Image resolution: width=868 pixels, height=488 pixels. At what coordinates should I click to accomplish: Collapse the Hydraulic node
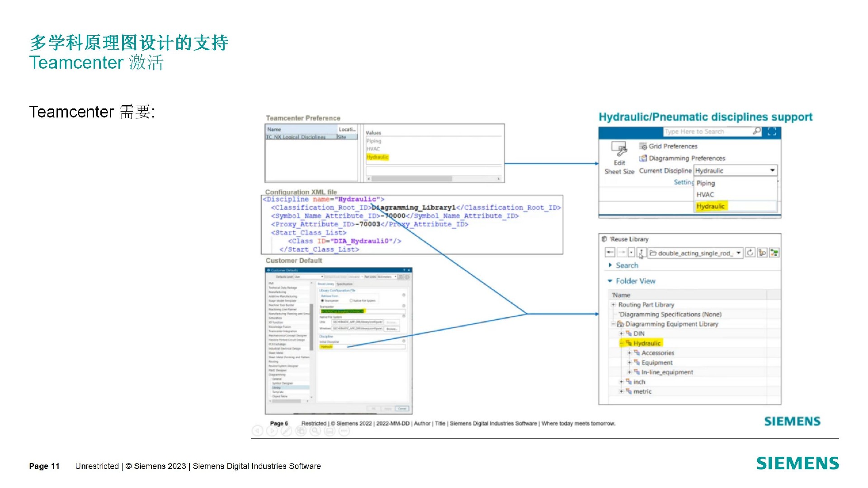[x=621, y=343]
